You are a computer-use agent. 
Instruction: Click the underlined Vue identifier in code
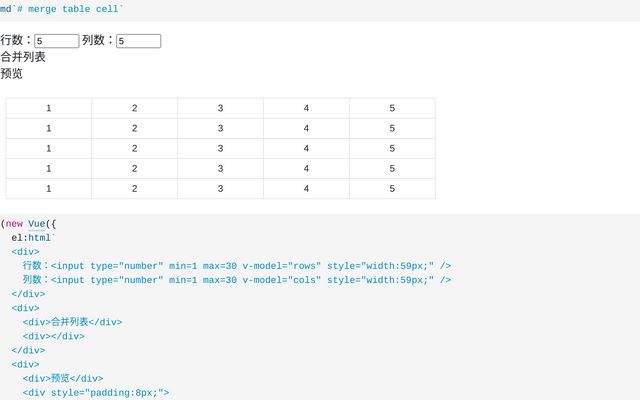(36, 224)
